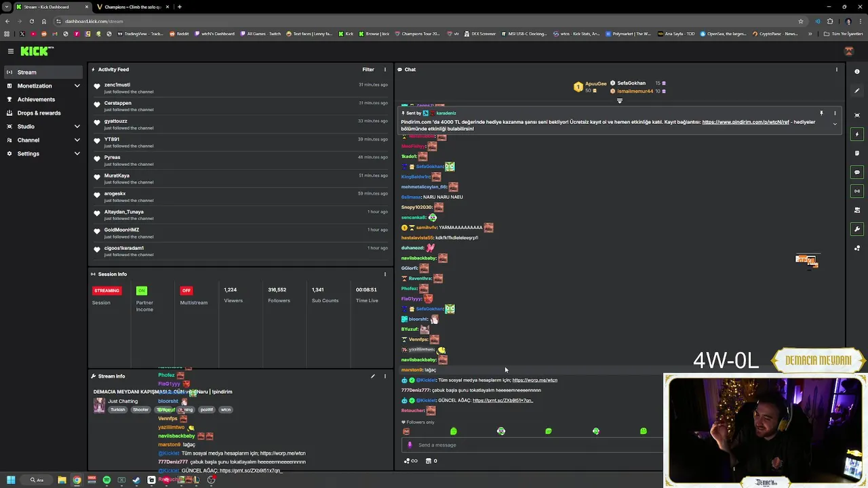Open the Chrome extensions puzzle icon
Image resolution: width=868 pixels, height=488 pixels.
click(x=830, y=21)
